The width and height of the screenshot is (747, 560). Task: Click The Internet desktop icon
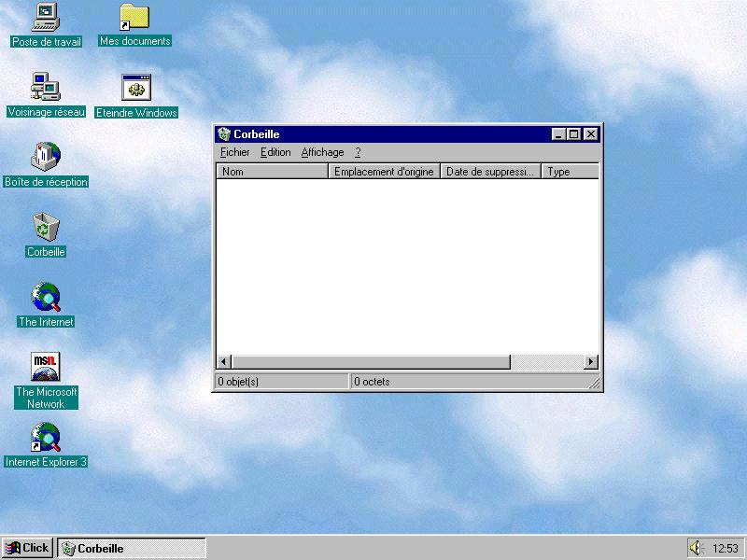(x=46, y=298)
